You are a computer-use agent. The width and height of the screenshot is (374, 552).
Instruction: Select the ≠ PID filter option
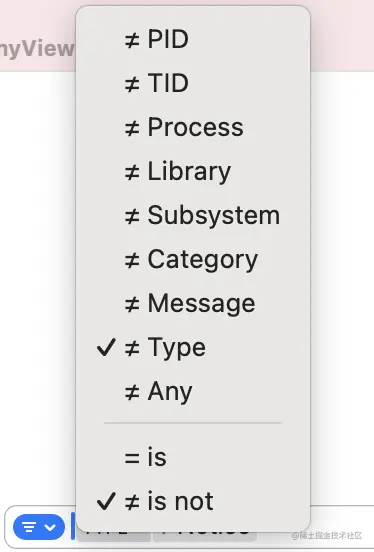pos(193,39)
